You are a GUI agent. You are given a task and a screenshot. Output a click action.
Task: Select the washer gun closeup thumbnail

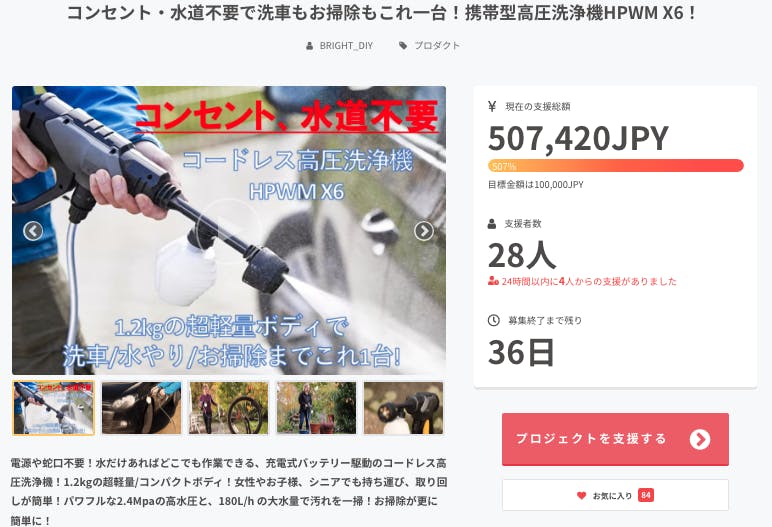404,408
